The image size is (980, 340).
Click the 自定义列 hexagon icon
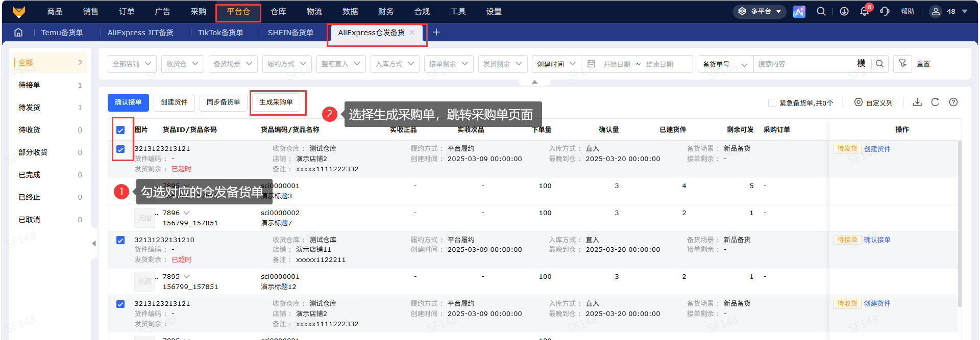pyautogui.click(x=859, y=102)
